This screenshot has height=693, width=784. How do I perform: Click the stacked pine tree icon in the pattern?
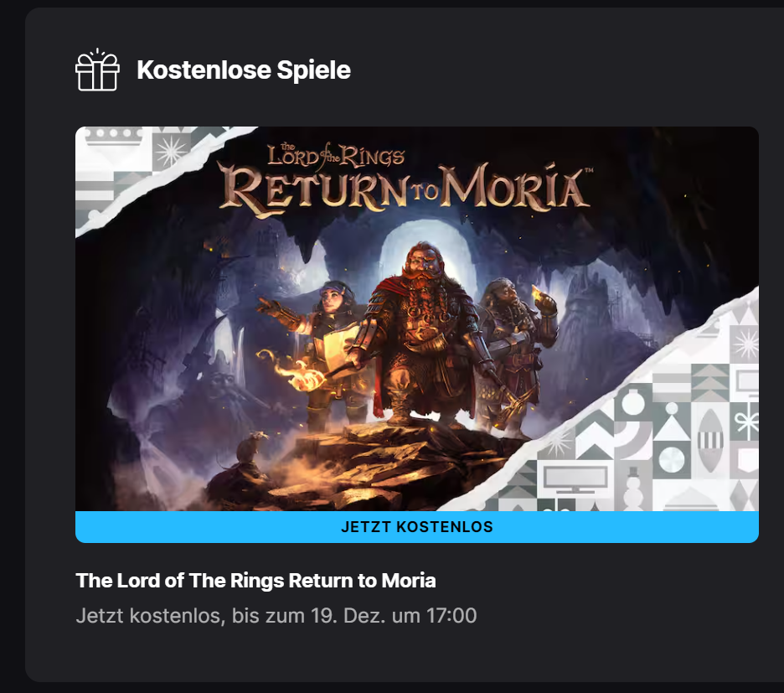point(710,382)
